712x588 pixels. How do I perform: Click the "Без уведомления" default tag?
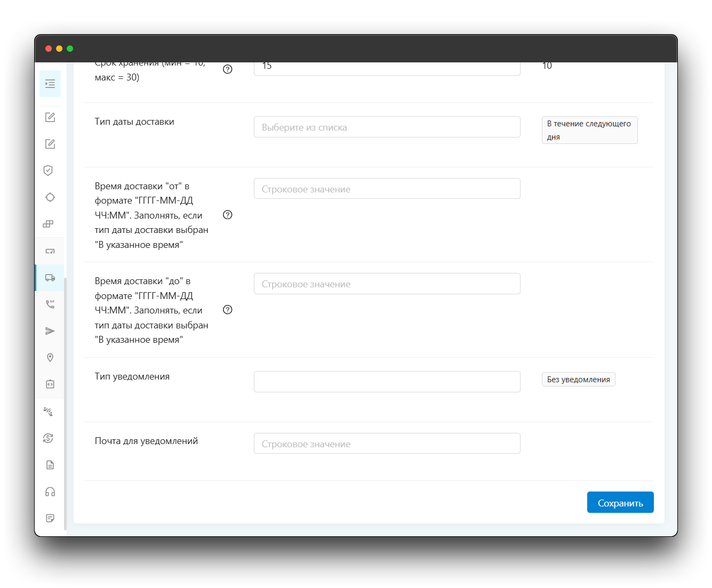[579, 380]
